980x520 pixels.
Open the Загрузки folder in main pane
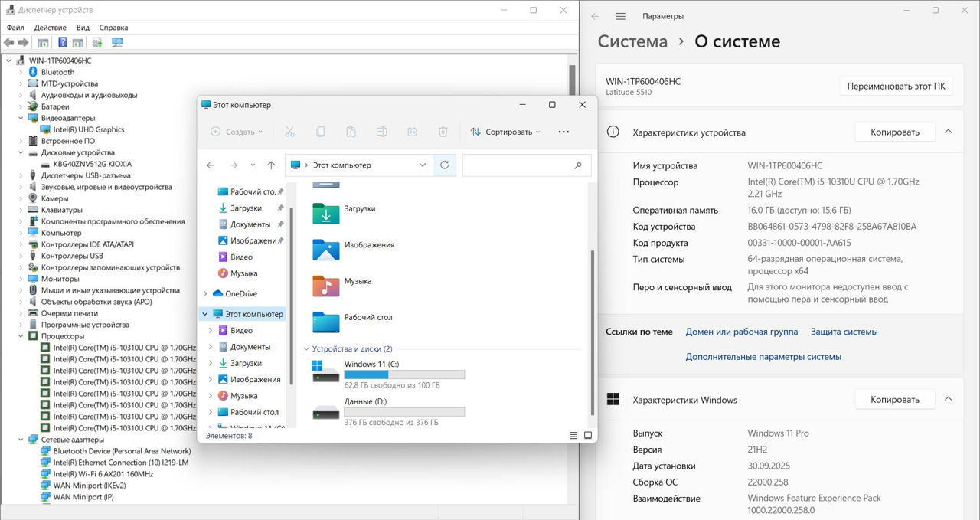pyautogui.click(x=359, y=208)
